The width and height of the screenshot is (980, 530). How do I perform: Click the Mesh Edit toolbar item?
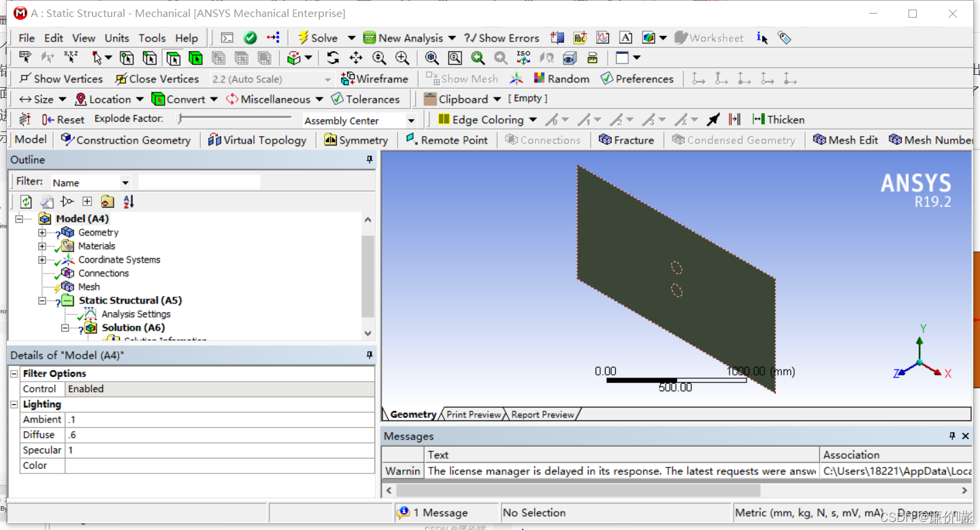[845, 140]
